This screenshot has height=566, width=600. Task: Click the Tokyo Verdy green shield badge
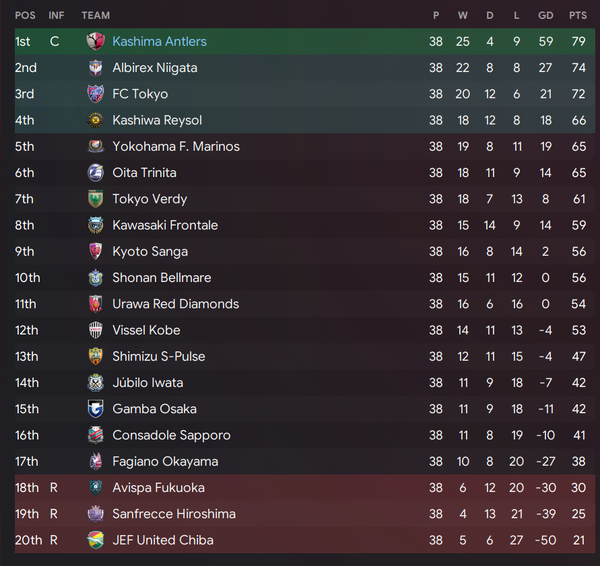pyautogui.click(x=95, y=199)
